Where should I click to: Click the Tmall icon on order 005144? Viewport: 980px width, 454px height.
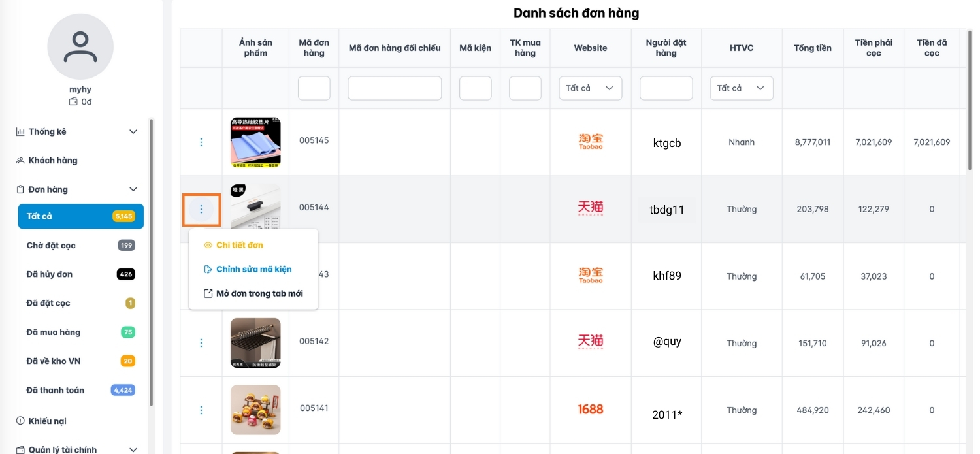590,207
